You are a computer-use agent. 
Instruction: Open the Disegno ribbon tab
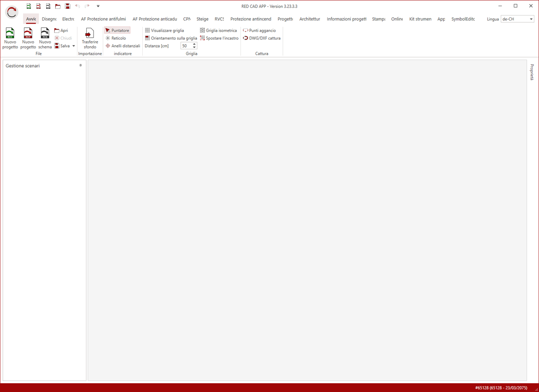pos(49,19)
